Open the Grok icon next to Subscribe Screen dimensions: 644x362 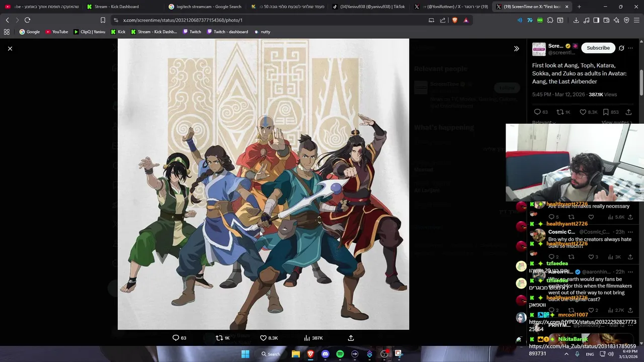pos(621,48)
